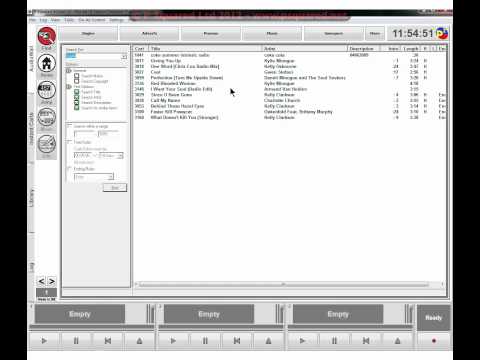Select the "Red Blooded Woman" row
The image size is (480, 360).
coord(289,83)
